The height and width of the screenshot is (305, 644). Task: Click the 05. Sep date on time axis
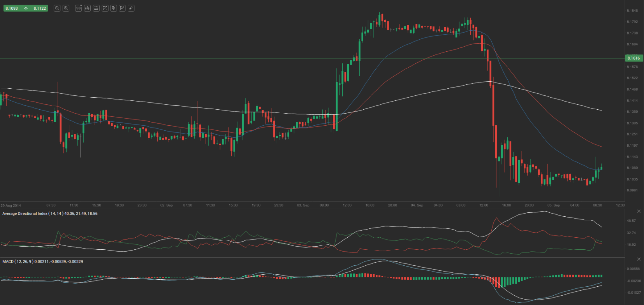[553, 205]
